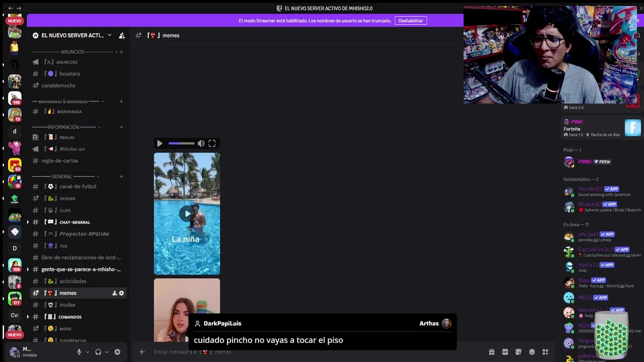644x362 pixels.
Task: Open the mudae channel
Action: pos(77,305)
